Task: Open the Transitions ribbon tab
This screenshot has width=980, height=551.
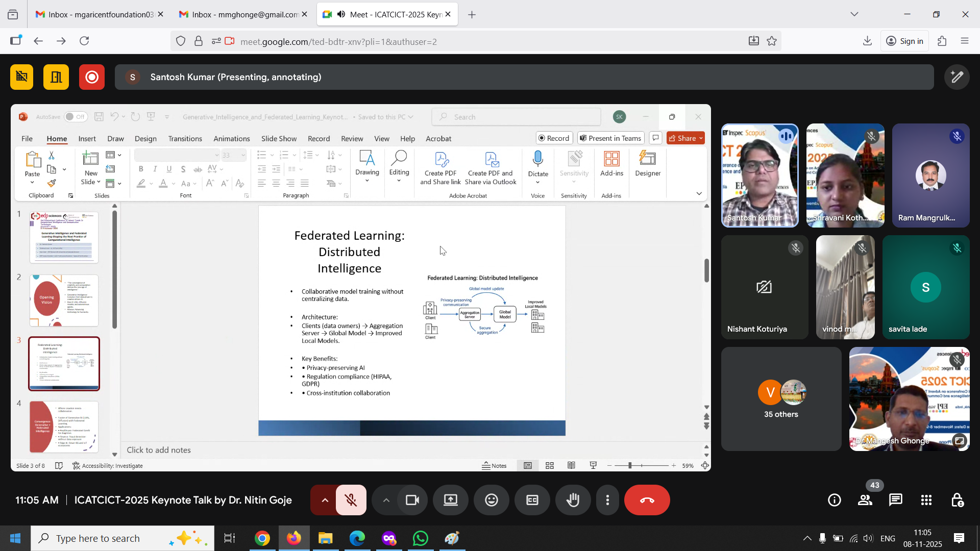Action: point(185,139)
